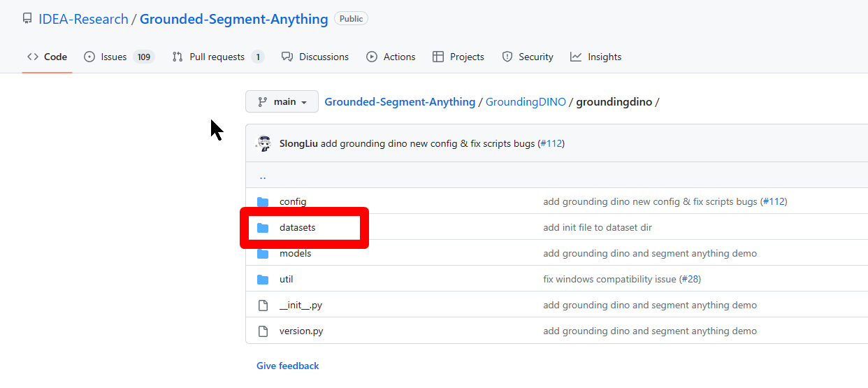Click the Pull requests merge icon

(178, 57)
